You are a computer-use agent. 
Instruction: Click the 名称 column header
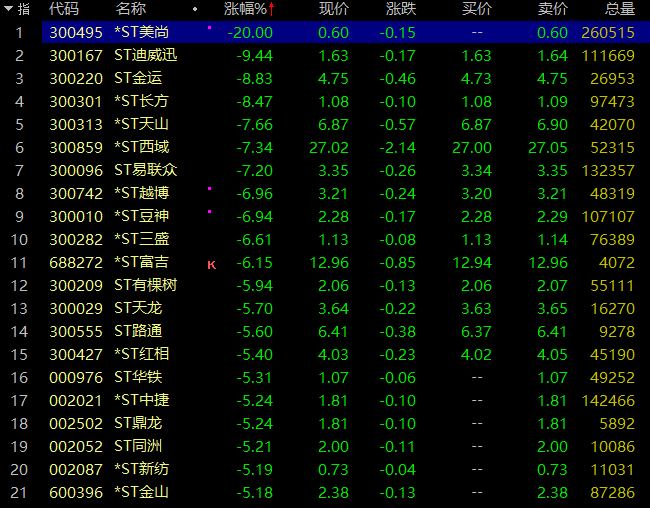coord(131,9)
